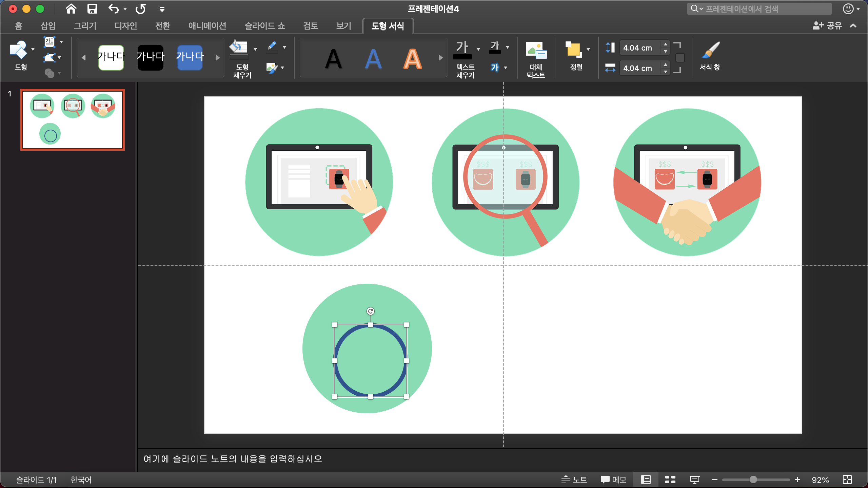Toggle the Notes pane button

point(574,479)
